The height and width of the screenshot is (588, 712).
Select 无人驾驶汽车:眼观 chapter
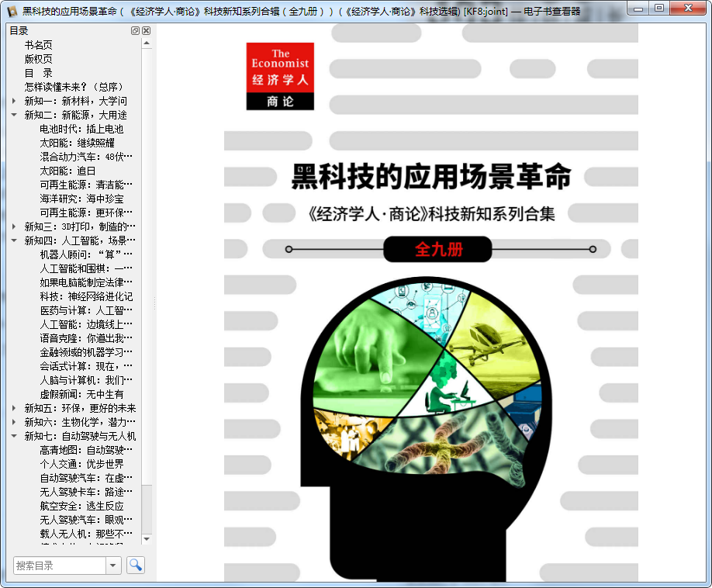tap(86, 520)
